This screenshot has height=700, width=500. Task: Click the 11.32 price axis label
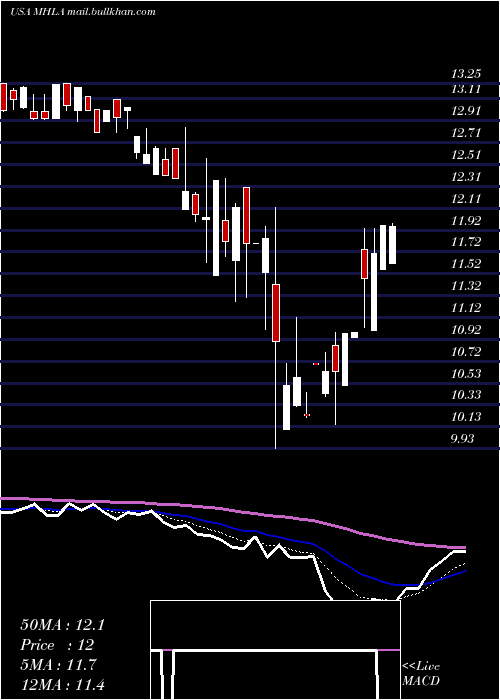467,286
